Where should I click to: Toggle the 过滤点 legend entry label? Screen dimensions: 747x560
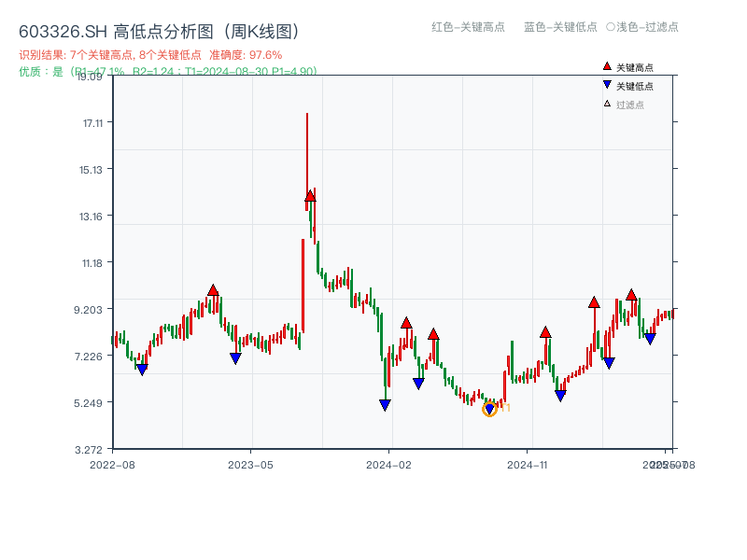(629, 105)
